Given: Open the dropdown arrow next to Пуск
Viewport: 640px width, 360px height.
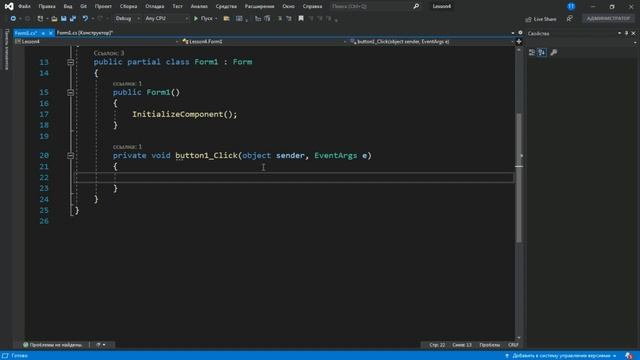Looking at the screenshot, I should pyautogui.click(x=216, y=18).
